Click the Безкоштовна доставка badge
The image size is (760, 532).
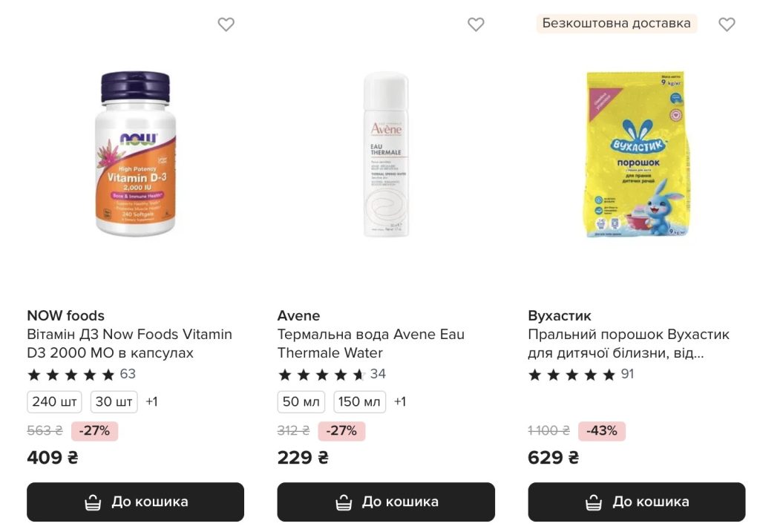click(617, 23)
